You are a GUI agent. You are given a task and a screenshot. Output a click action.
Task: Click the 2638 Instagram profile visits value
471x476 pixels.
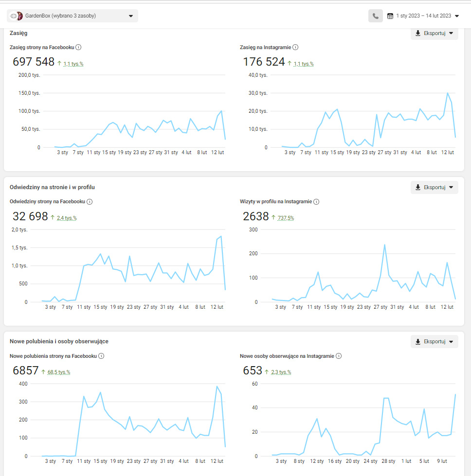[x=256, y=216]
